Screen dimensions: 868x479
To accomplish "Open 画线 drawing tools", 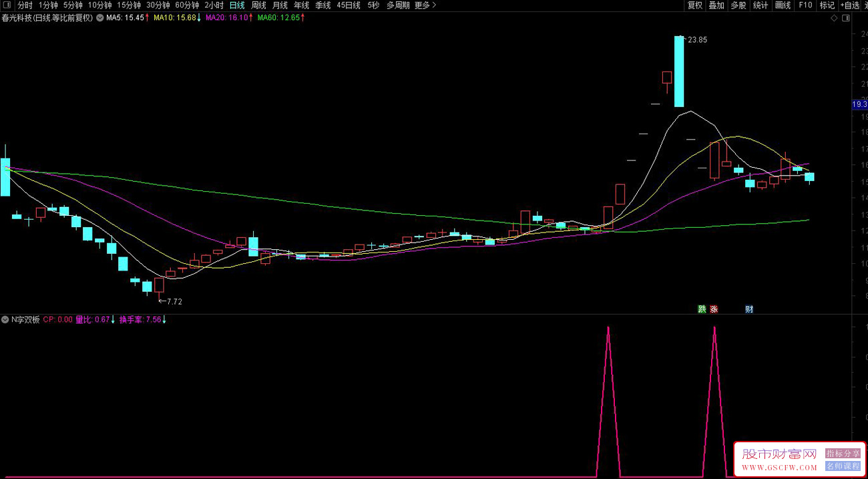I will click(x=783, y=5).
